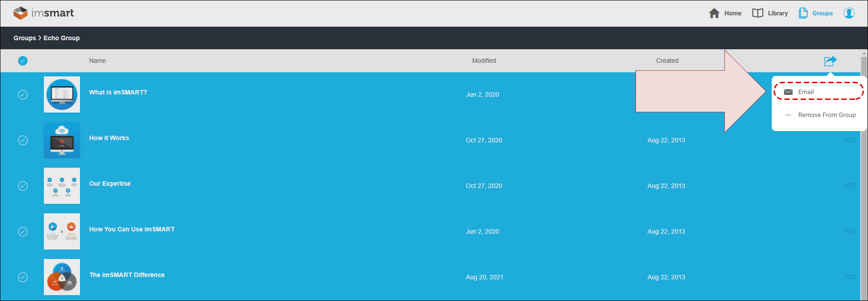Open the What is imSMART? thumbnail
Viewport: 868px width, 301px height.
tap(62, 94)
